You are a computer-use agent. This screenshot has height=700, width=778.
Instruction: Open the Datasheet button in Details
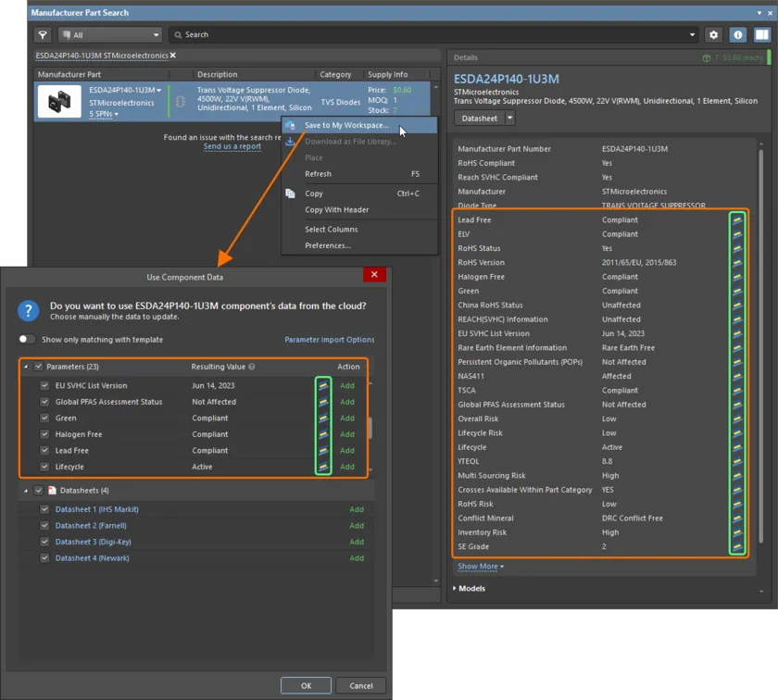(x=480, y=119)
